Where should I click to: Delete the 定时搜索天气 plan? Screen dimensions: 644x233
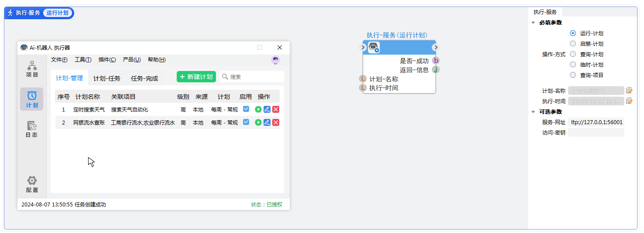(276, 109)
